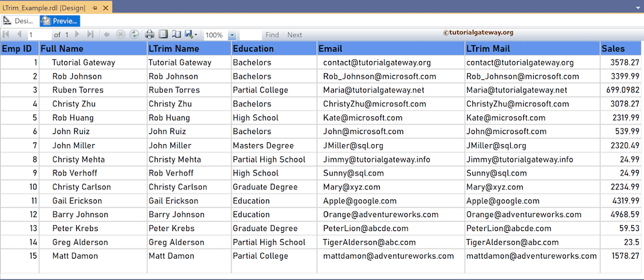This screenshot has height=280, width=644.
Task: Click the find text input box
Action: pyautogui.click(x=250, y=35)
